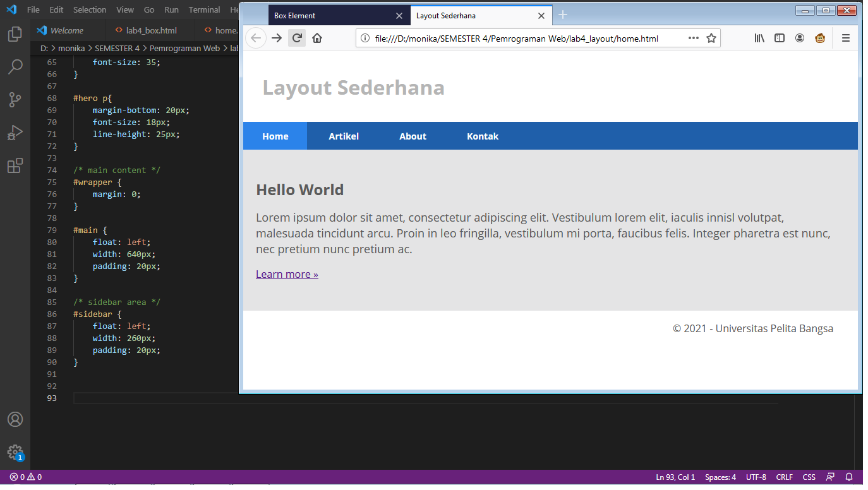This screenshot has height=490, width=868.
Task: Open VS Code notifications via the bell icon
Action: 848,477
